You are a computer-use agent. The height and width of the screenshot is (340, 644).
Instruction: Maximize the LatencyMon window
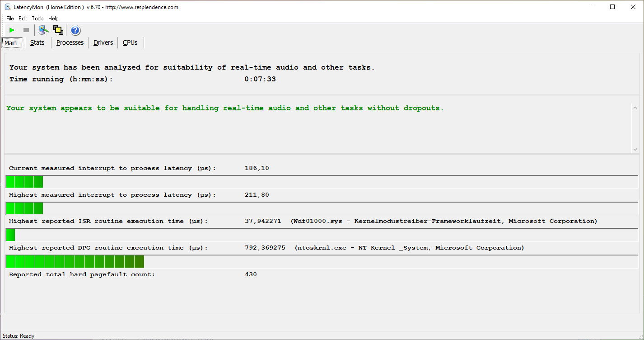coord(612,7)
